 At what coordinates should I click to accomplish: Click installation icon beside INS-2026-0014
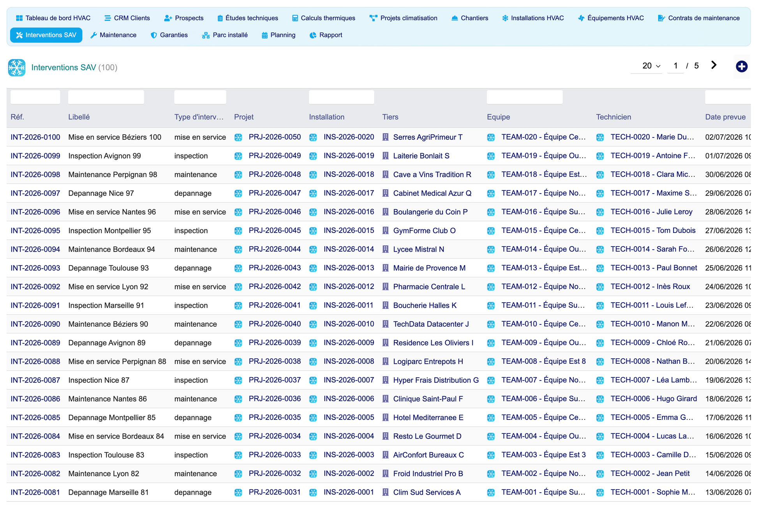pos(313,249)
